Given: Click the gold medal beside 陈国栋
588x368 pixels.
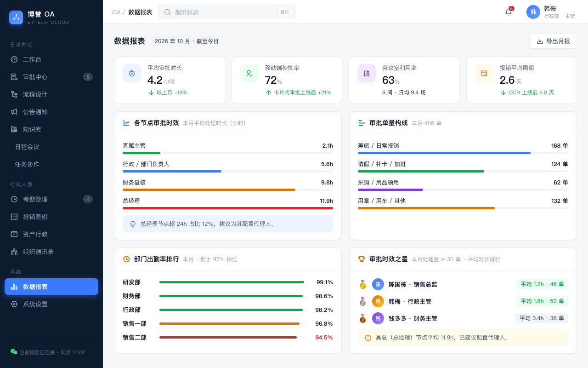Looking at the screenshot, I should [362, 284].
